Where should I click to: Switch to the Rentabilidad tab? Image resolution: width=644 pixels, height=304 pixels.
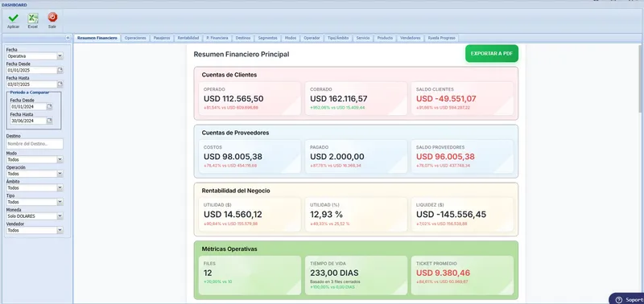click(x=188, y=38)
